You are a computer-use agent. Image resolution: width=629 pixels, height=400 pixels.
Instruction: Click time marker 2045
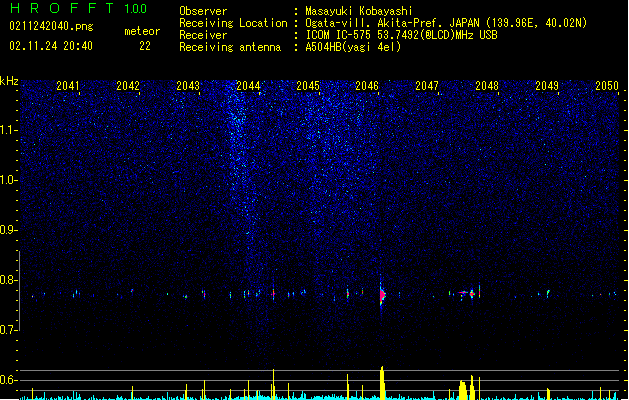pyautogui.click(x=308, y=85)
